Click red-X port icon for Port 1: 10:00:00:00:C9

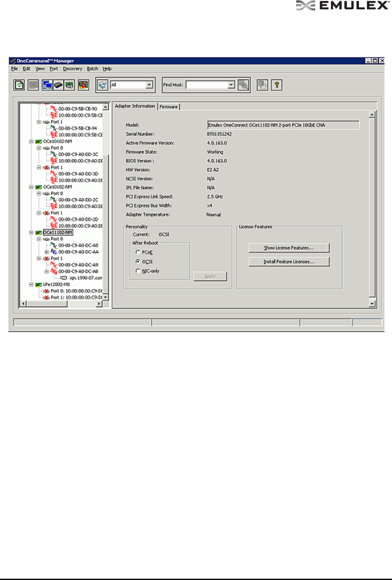[46, 297]
